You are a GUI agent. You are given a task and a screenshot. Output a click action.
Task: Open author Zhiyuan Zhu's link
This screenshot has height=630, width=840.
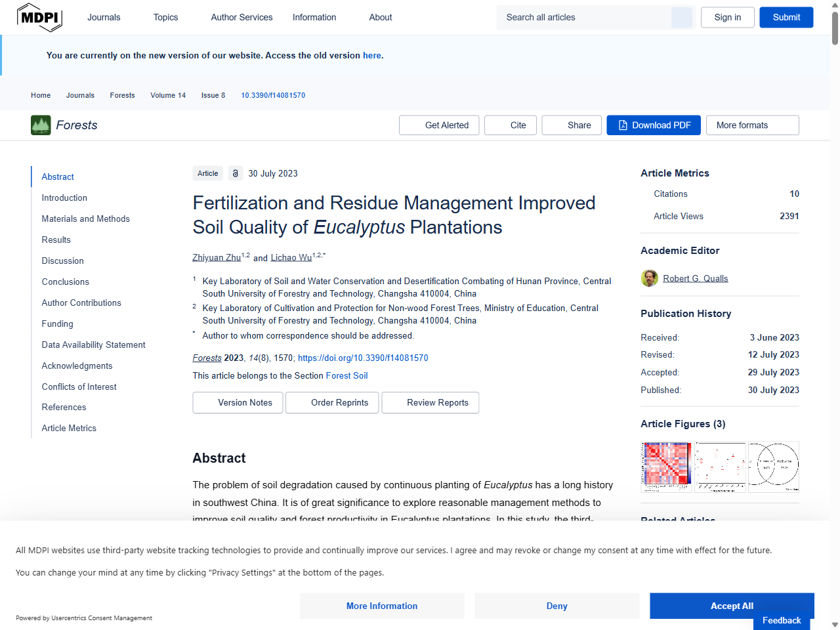217,257
